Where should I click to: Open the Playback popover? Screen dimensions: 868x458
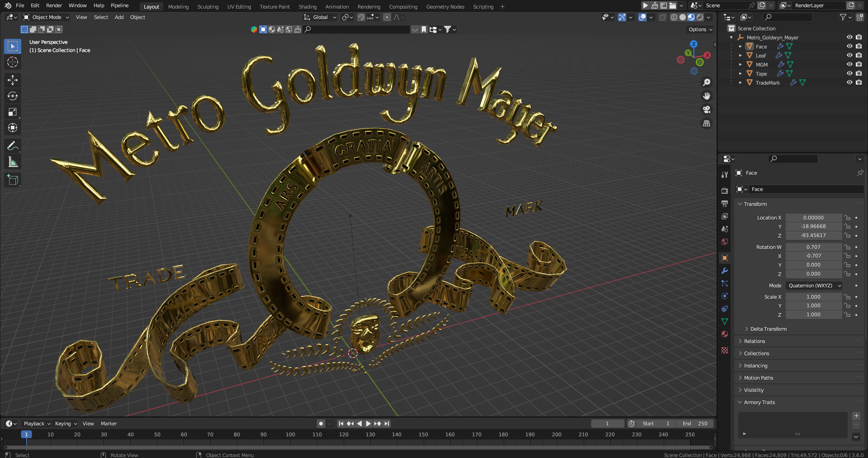pos(37,424)
